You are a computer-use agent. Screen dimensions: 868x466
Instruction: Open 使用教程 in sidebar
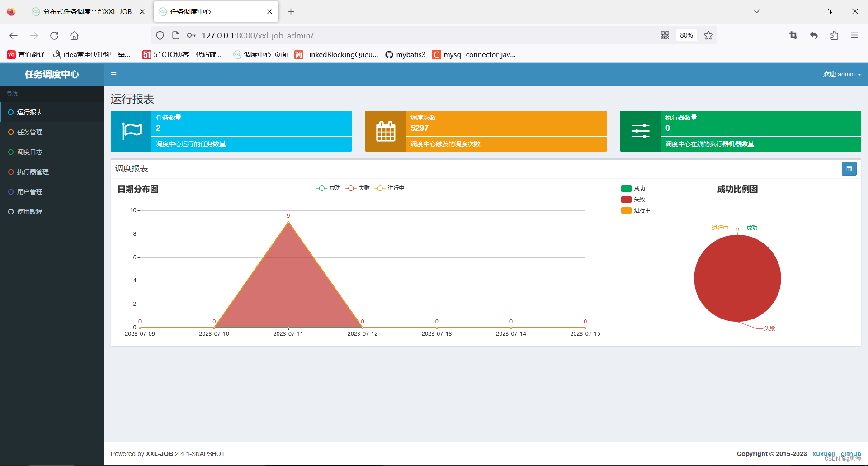point(52,212)
